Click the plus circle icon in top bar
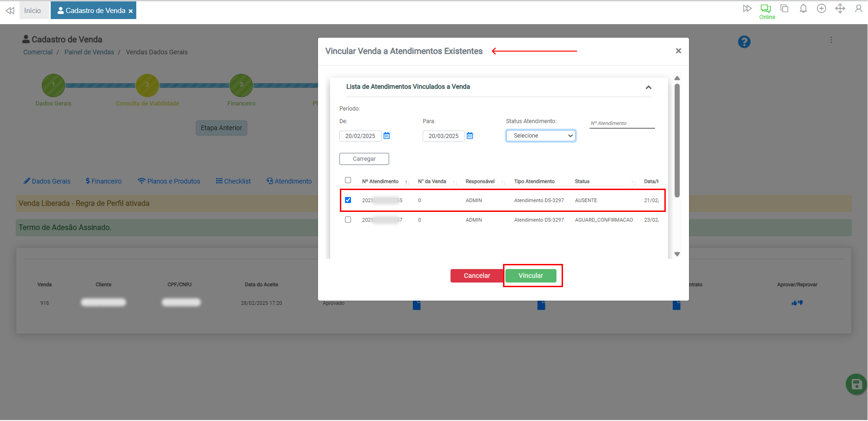Viewport: 868px width, 421px height. tap(822, 9)
